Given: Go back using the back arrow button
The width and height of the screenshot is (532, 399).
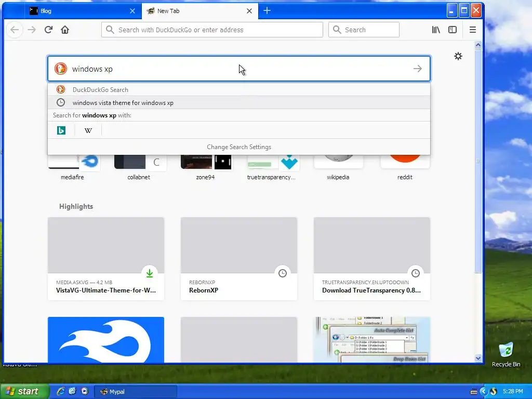Looking at the screenshot, I should [x=14, y=30].
